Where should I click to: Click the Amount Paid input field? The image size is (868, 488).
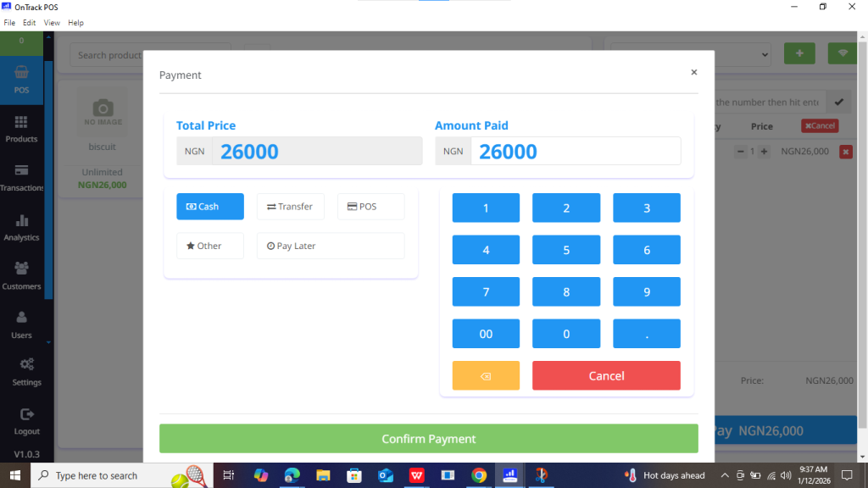[575, 152]
